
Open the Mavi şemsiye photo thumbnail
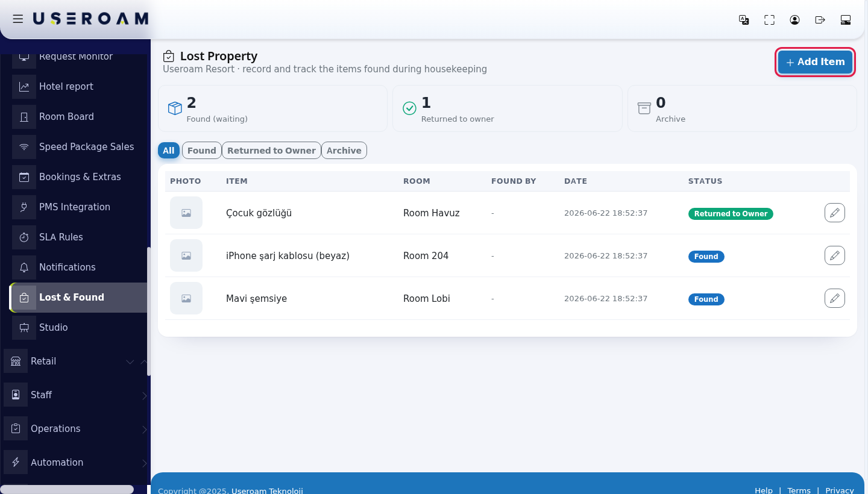[x=186, y=298]
